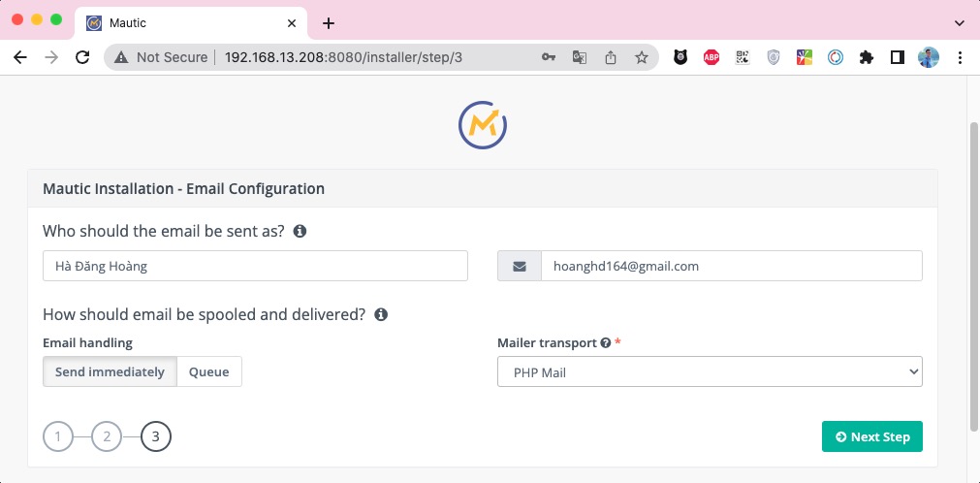
Task: Click the Next Step button
Action: coord(871,436)
